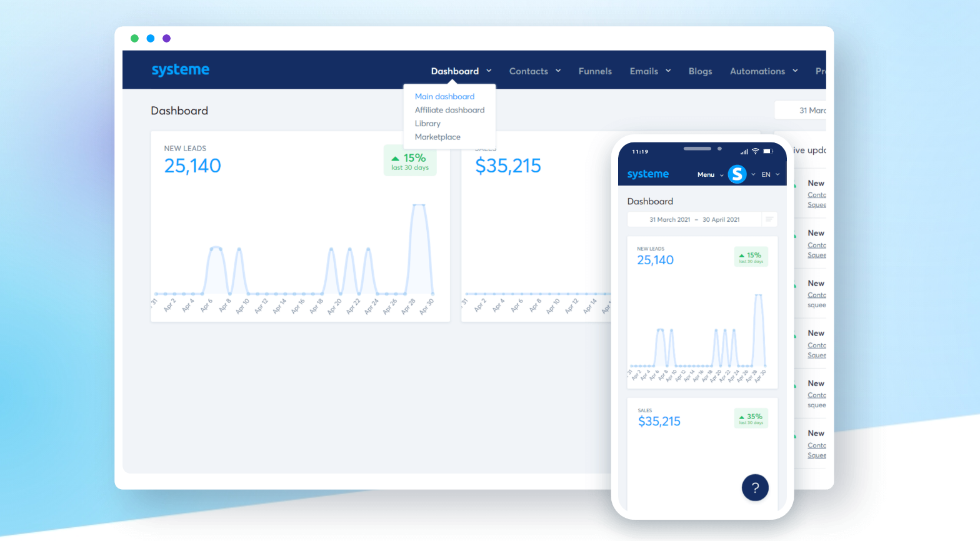Expand the Dashboard dropdown chevron
980x541 pixels.
tap(489, 71)
